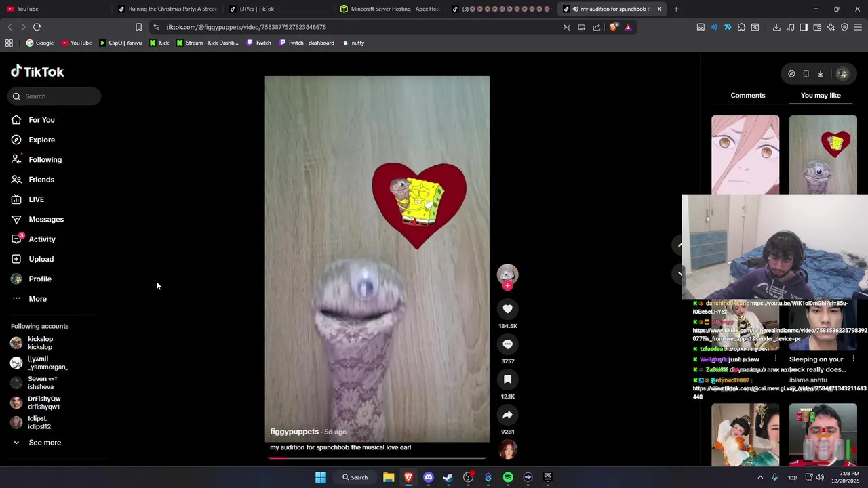This screenshot has height=488, width=868.
Task: Expand the More menu in sidebar
Action: point(28,299)
